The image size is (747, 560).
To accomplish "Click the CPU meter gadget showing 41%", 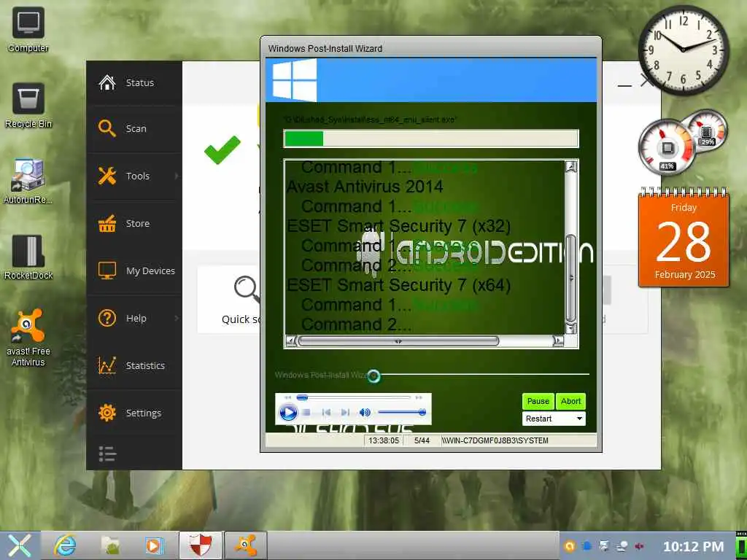I will click(x=667, y=147).
